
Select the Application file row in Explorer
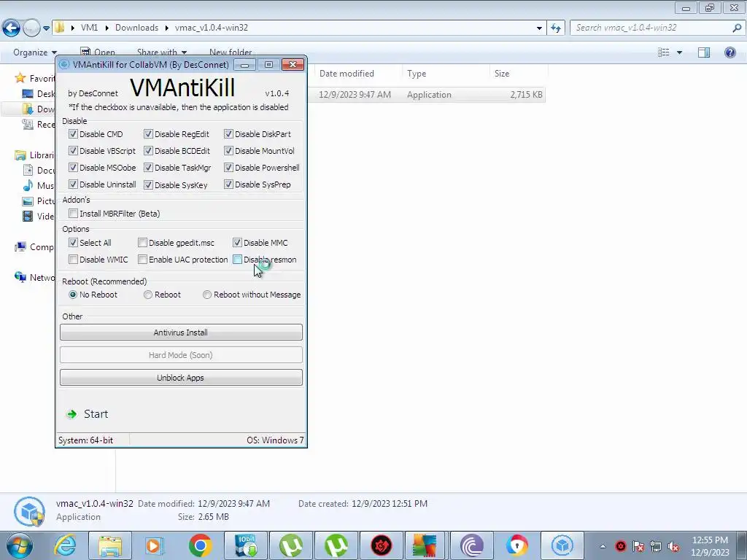coord(426,94)
